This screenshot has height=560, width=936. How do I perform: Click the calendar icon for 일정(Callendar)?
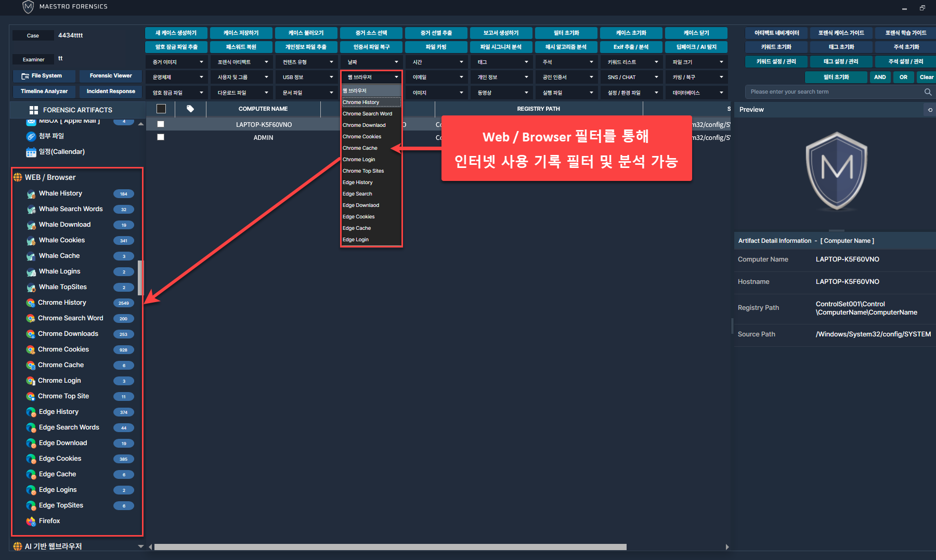coord(31,152)
